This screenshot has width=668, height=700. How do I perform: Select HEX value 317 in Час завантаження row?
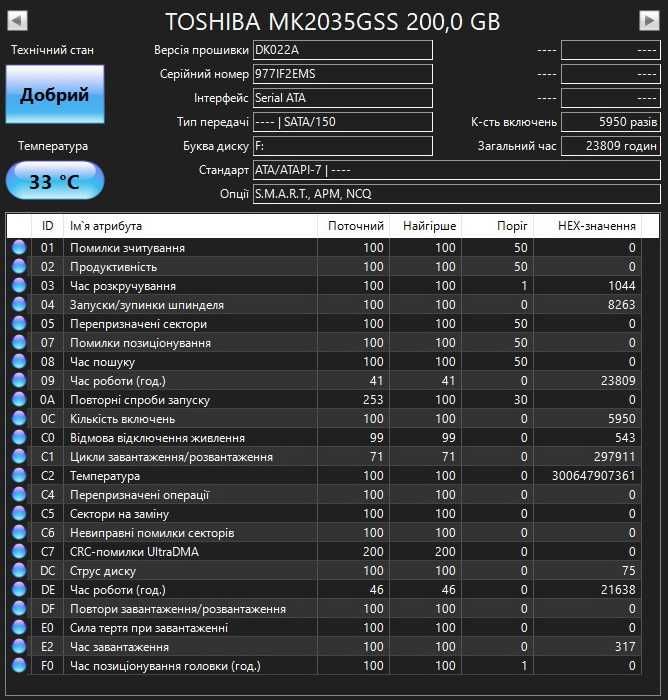(625, 646)
